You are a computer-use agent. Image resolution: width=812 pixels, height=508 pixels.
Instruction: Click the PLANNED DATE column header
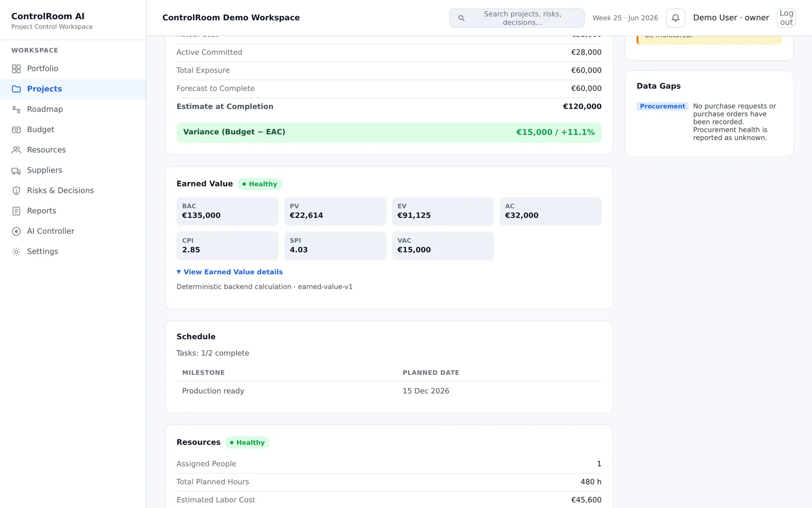click(431, 373)
